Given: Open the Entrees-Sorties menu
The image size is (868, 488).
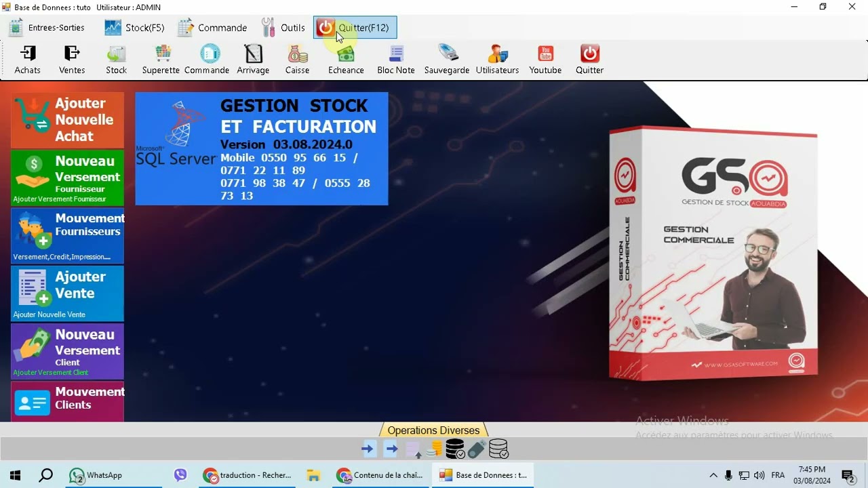Looking at the screenshot, I should [47, 28].
